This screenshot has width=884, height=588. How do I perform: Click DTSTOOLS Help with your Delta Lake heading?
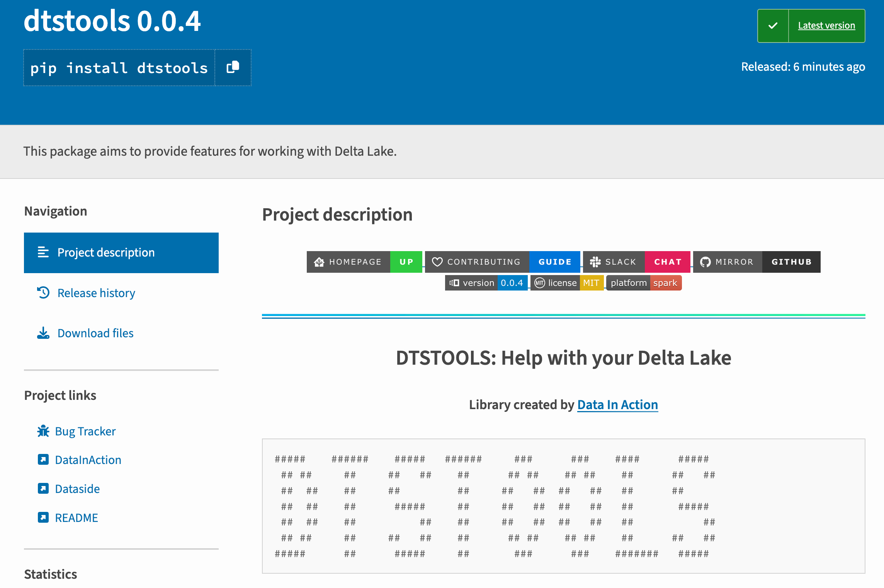click(x=563, y=358)
